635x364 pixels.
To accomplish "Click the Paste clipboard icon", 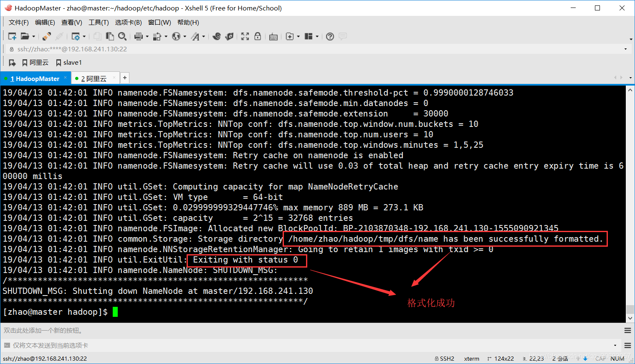I will click(x=110, y=36).
